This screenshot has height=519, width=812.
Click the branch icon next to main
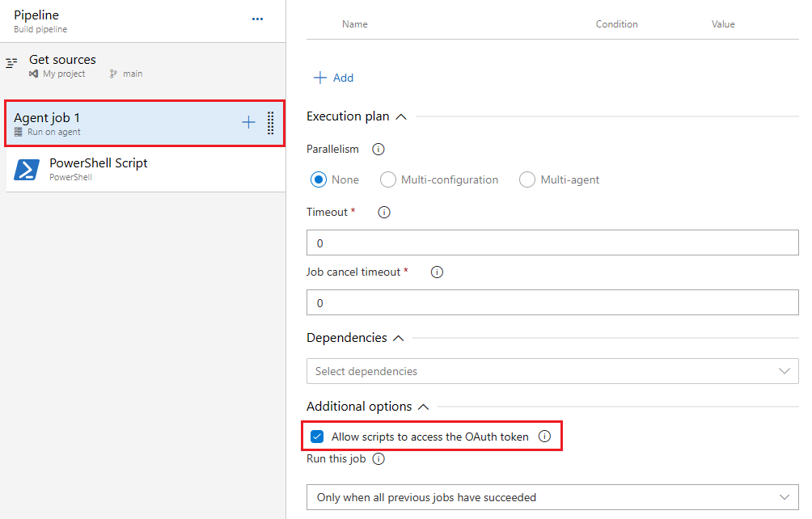[112, 74]
